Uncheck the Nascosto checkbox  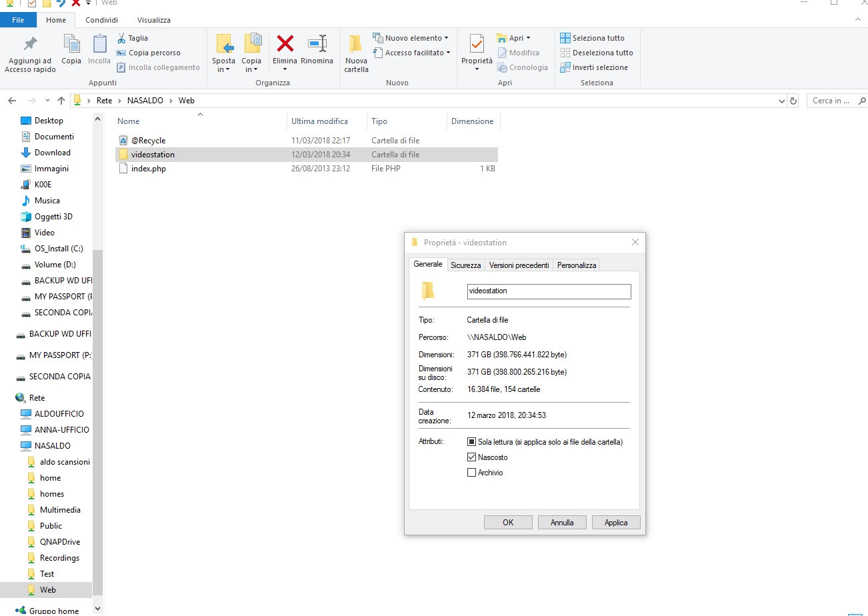click(471, 457)
